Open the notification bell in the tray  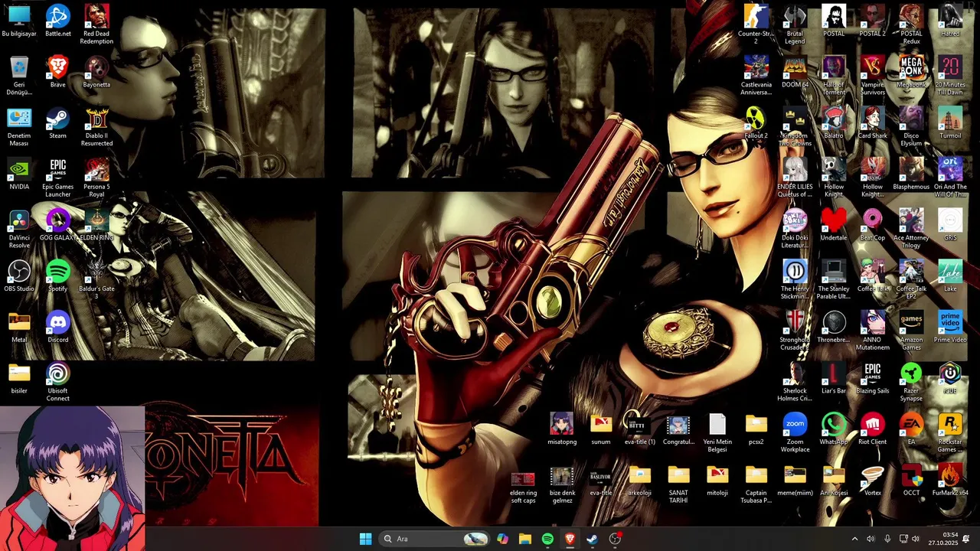[x=966, y=539]
